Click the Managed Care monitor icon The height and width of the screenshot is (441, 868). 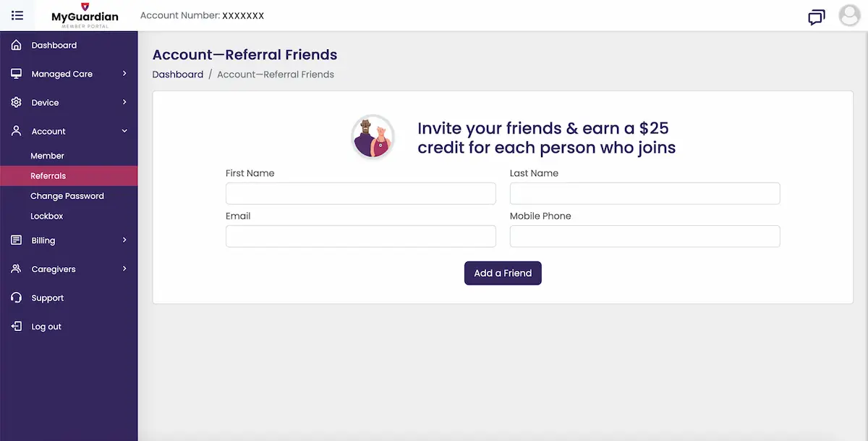(x=17, y=74)
